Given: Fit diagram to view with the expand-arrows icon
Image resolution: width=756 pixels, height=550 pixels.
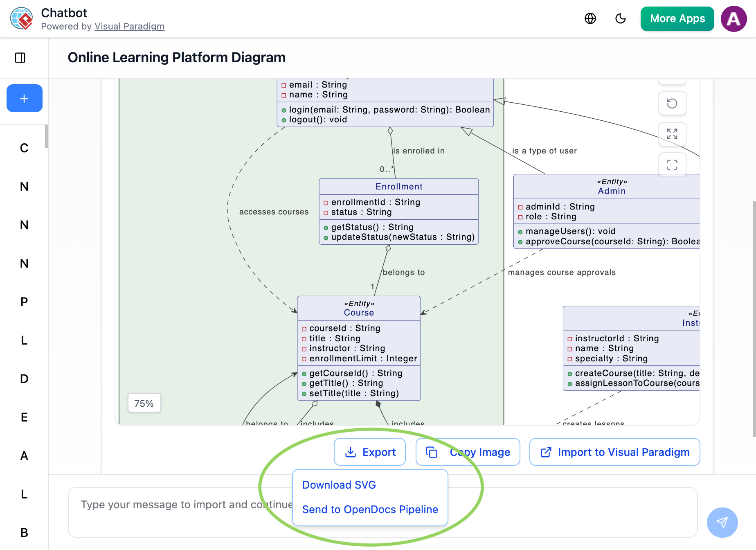Looking at the screenshot, I should (x=672, y=134).
